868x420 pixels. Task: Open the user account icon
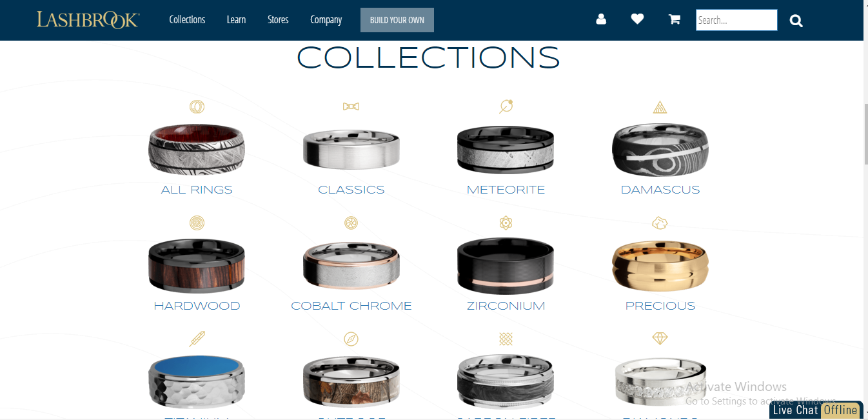coord(601,19)
